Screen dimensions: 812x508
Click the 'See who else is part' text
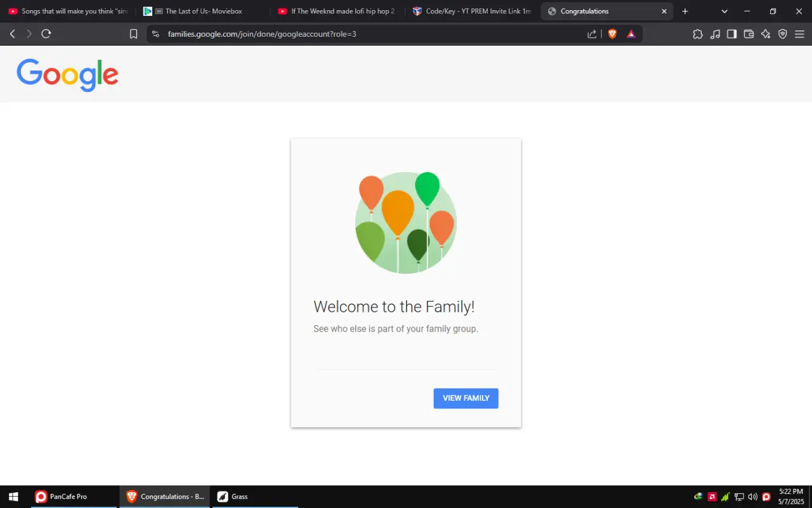(396, 329)
